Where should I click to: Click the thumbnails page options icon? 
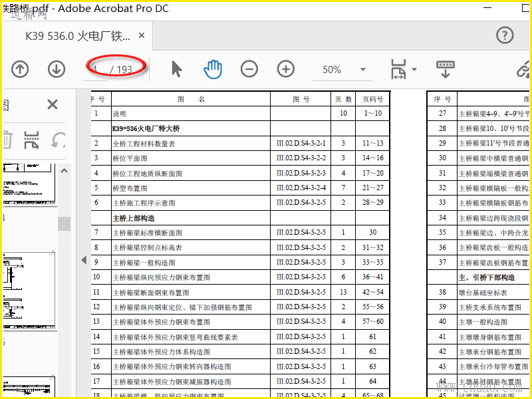[x=31, y=140]
